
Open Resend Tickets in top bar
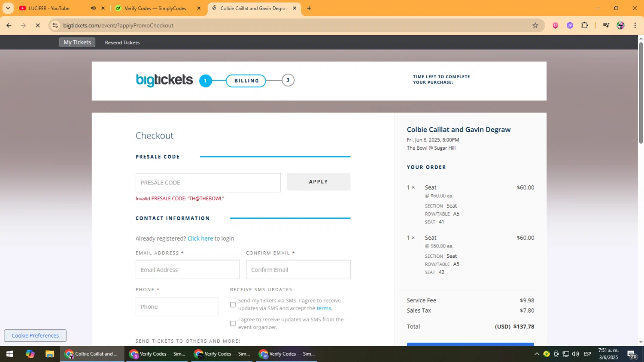click(122, 42)
